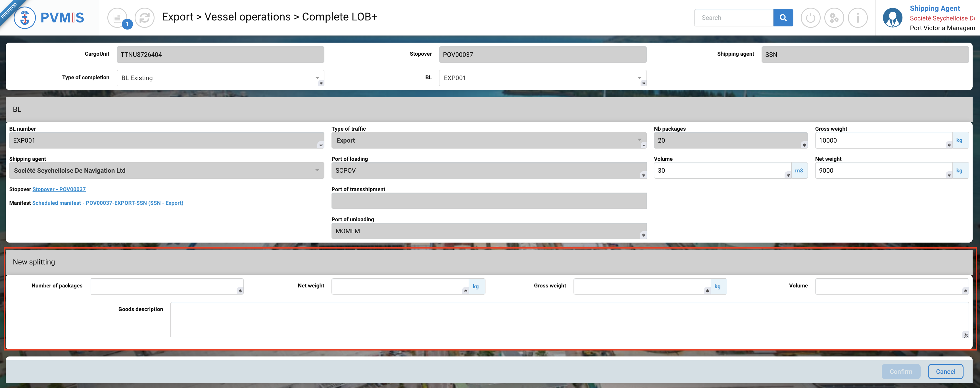
Task: Open the Scheduled manifest POV00037-EXPORT-SSN link
Action: (108, 203)
